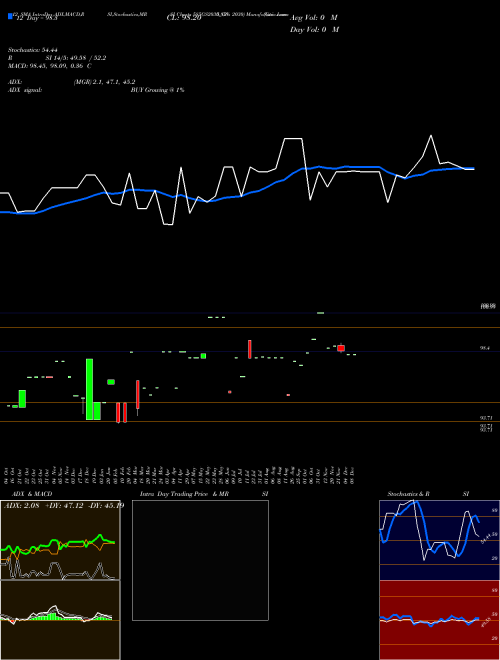Click the '(MGR) 2.1, 47.1, 45.2' ADX values
The width and height of the screenshot is (500, 660).
tap(104, 82)
